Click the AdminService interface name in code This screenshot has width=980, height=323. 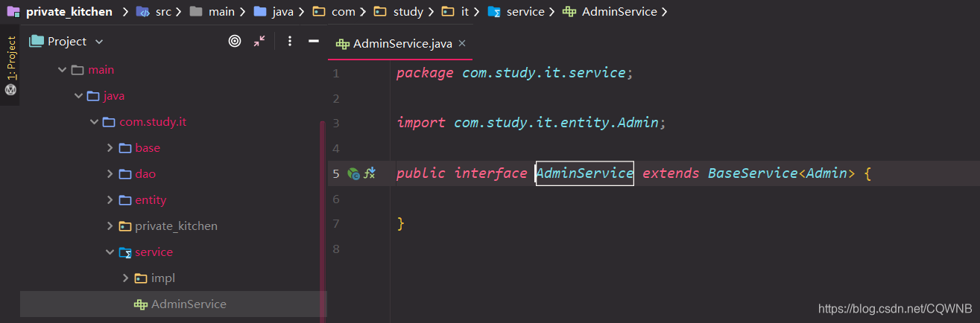point(585,173)
